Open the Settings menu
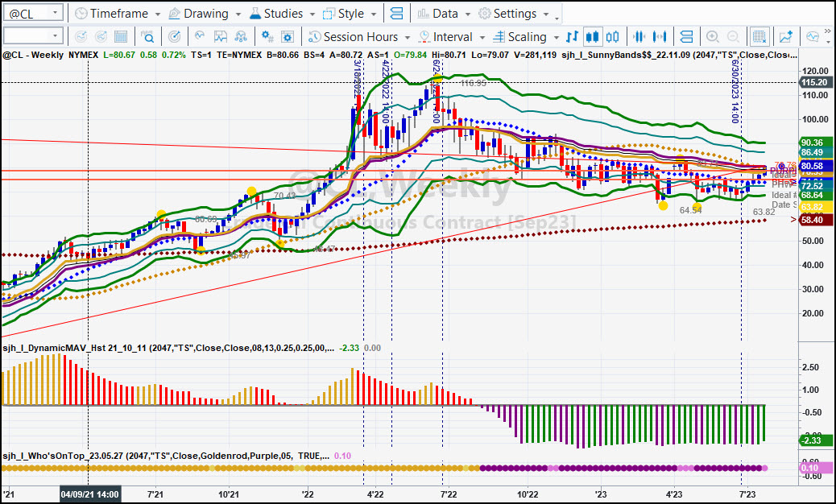The height and width of the screenshot is (504, 836). click(515, 14)
